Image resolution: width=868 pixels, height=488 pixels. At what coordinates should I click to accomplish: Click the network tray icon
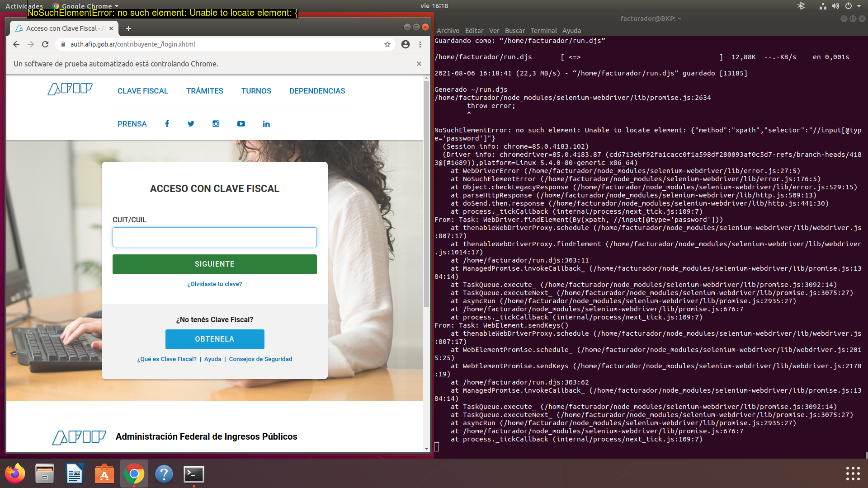tap(823, 6)
